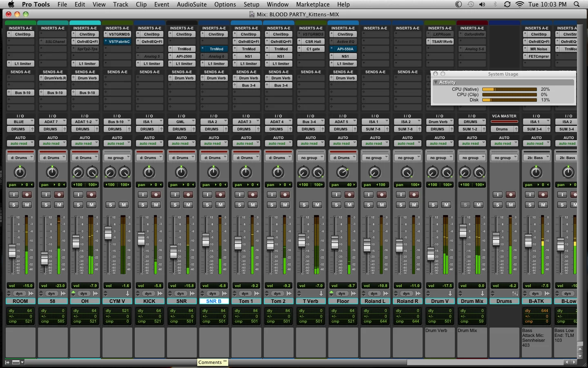Open the Apple menu
This screenshot has height=368, width=588.
(11, 4)
